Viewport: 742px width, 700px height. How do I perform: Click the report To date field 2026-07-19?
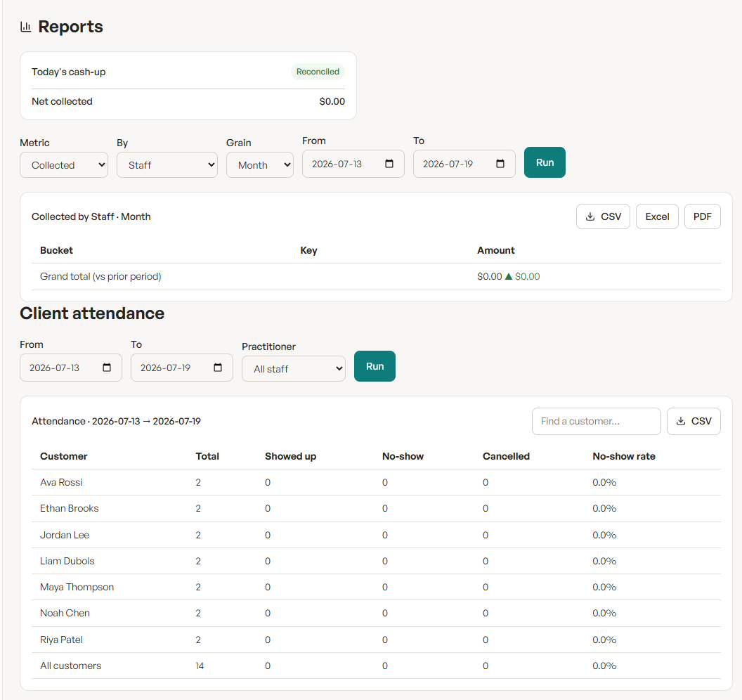(x=464, y=164)
